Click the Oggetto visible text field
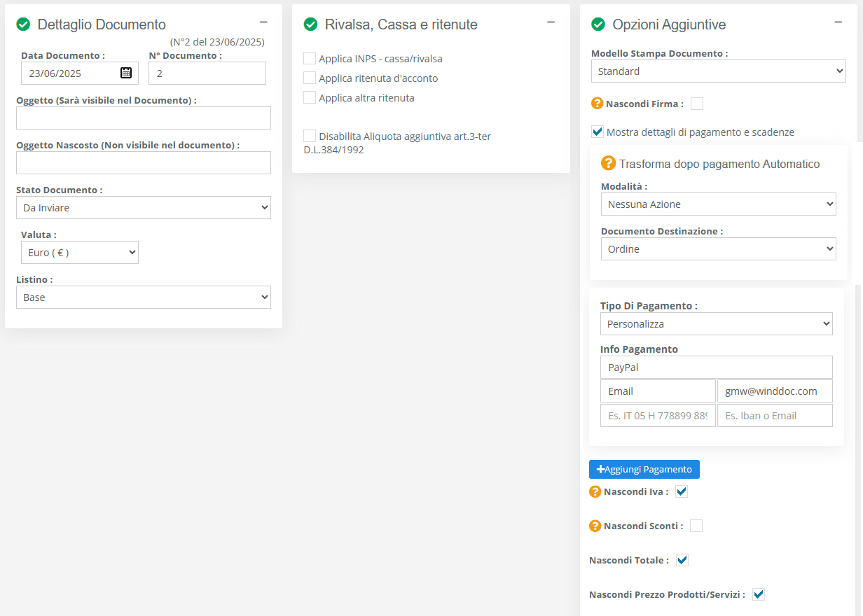The height and width of the screenshot is (616, 863). point(144,118)
